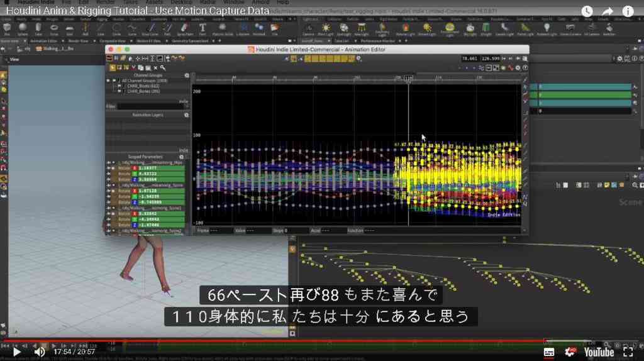Add an Area Light from the shelf
Screen dimensions: 644x361
click(x=362, y=29)
